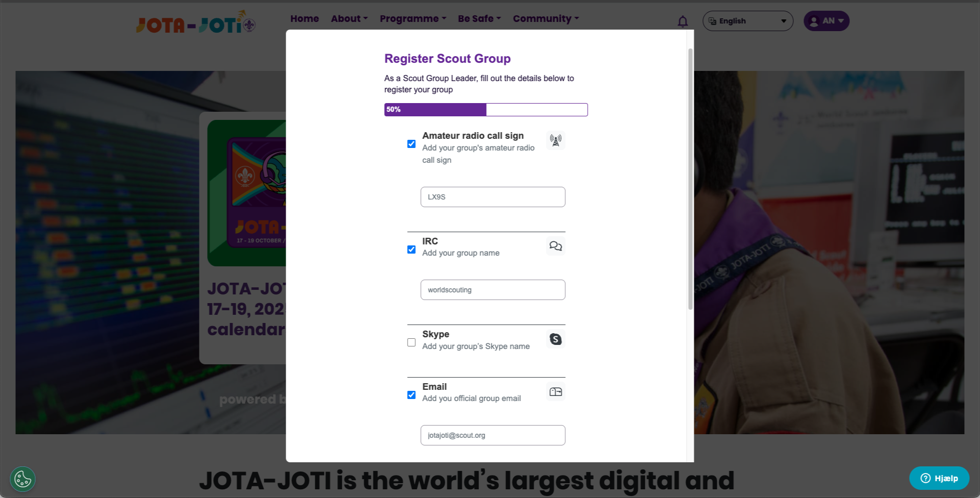Click the IRC chat bubbles icon
Viewport: 980px width, 498px height.
[556, 246]
